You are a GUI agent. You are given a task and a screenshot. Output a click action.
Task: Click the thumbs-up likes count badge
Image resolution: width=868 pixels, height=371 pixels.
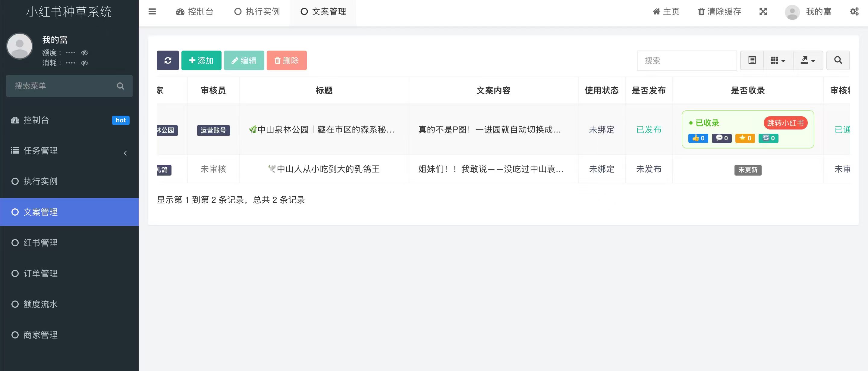(x=698, y=138)
